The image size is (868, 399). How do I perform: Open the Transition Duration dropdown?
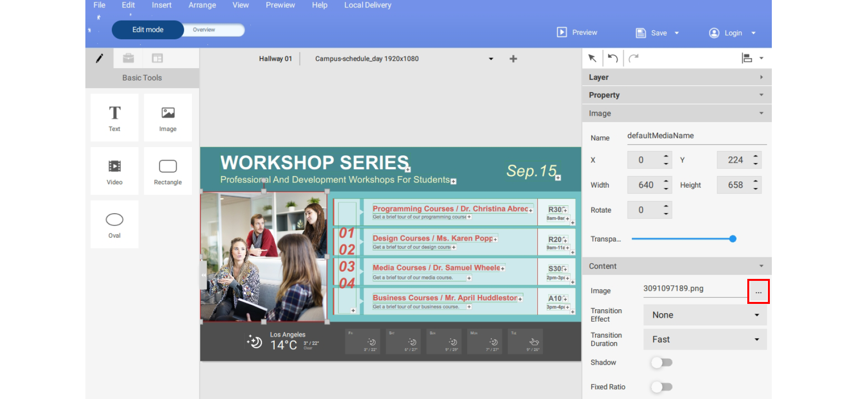point(705,340)
